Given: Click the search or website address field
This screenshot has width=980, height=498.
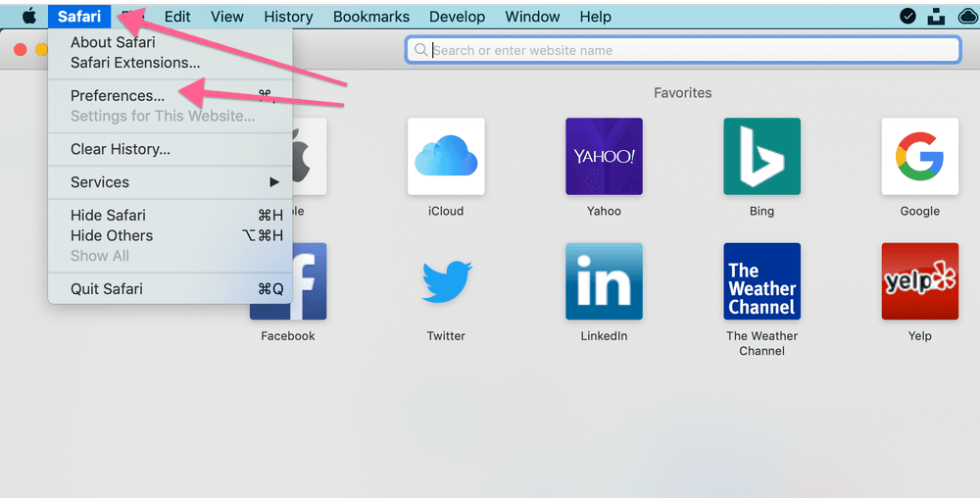Looking at the screenshot, I should [x=683, y=50].
